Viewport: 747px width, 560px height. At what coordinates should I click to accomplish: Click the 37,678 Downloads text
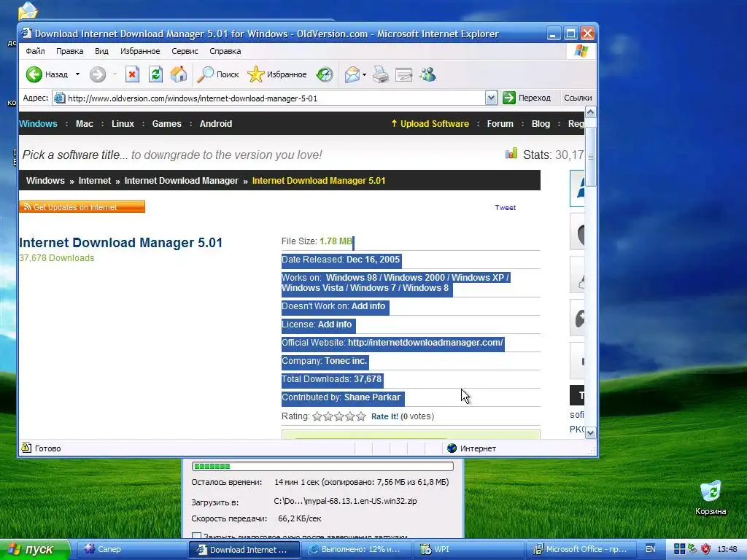pyautogui.click(x=57, y=258)
